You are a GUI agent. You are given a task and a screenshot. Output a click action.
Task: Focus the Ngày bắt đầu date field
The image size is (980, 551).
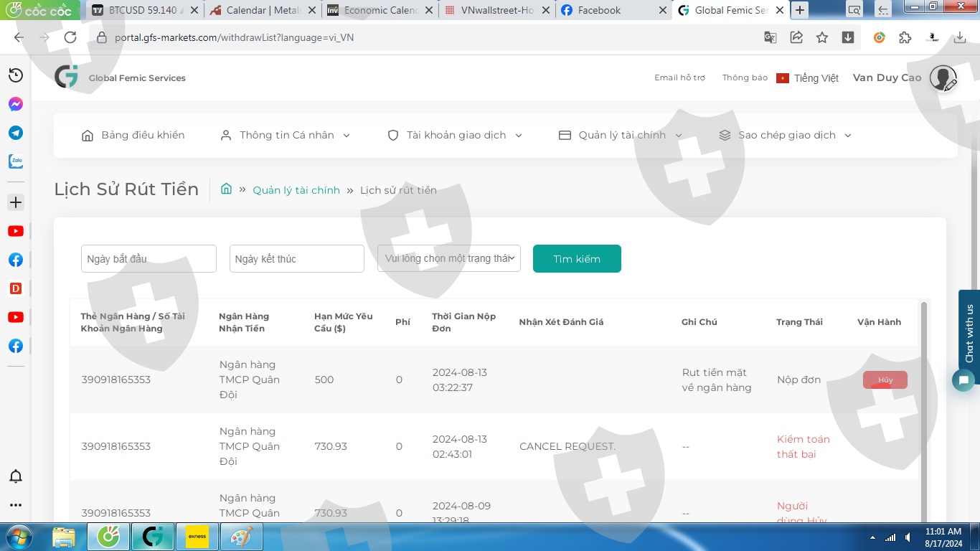(149, 258)
